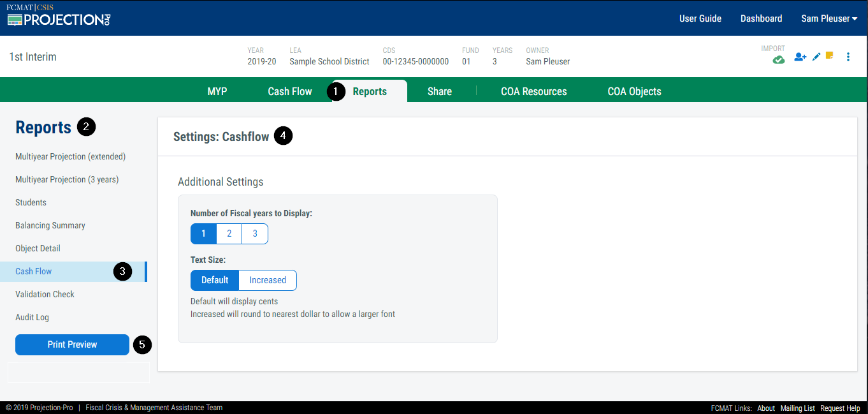Click the 'Settings: Cashflow' heading
Image resolution: width=868 pixels, height=414 pixels.
(x=221, y=137)
